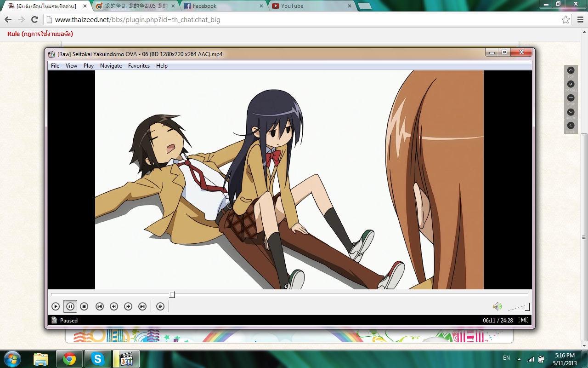588x368 pixels.
Task: Close the 龙的争乱 browser tab
Action: point(173,6)
